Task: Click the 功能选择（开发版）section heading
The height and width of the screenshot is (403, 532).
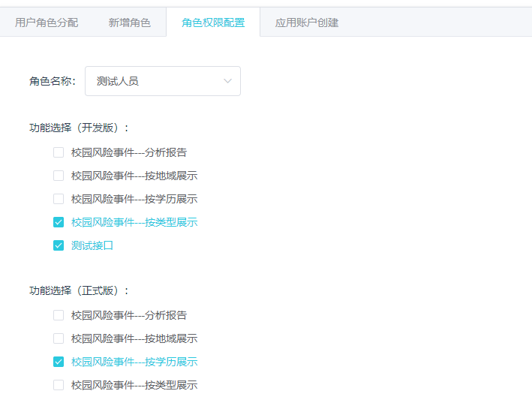Action: (x=80, y=128)
